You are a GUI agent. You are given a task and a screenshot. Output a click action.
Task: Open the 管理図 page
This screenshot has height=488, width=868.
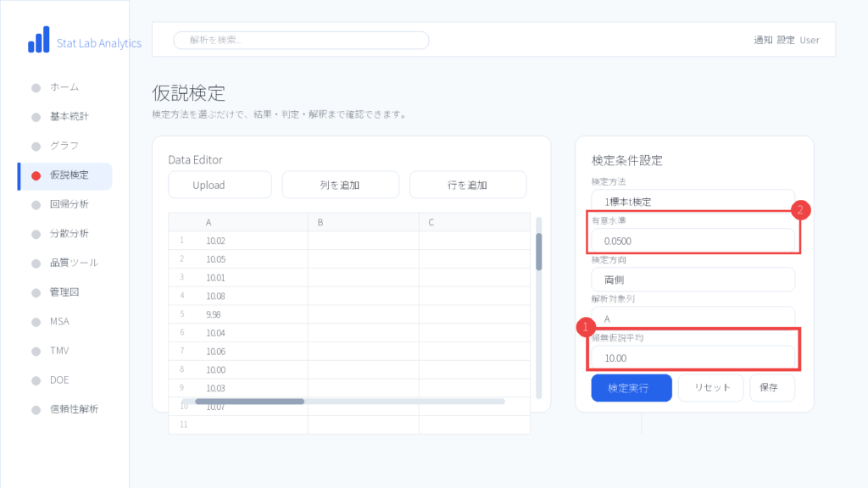[x=64, y=292]
